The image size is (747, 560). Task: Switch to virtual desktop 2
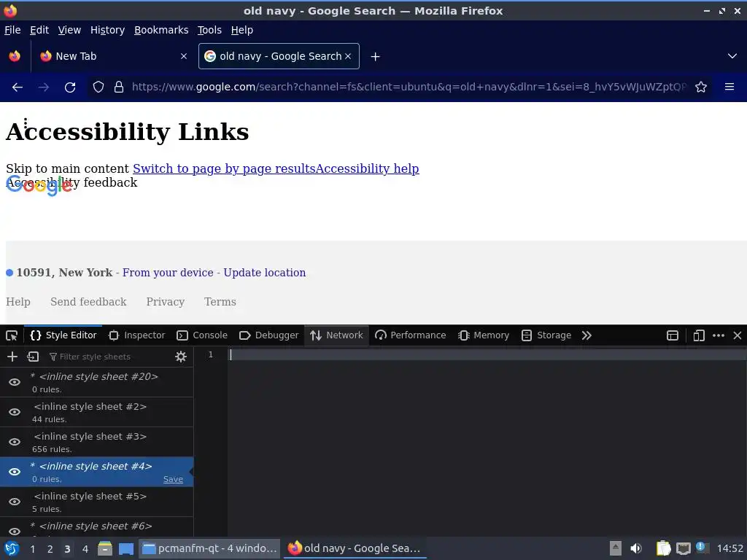click(x=50, y=549)
